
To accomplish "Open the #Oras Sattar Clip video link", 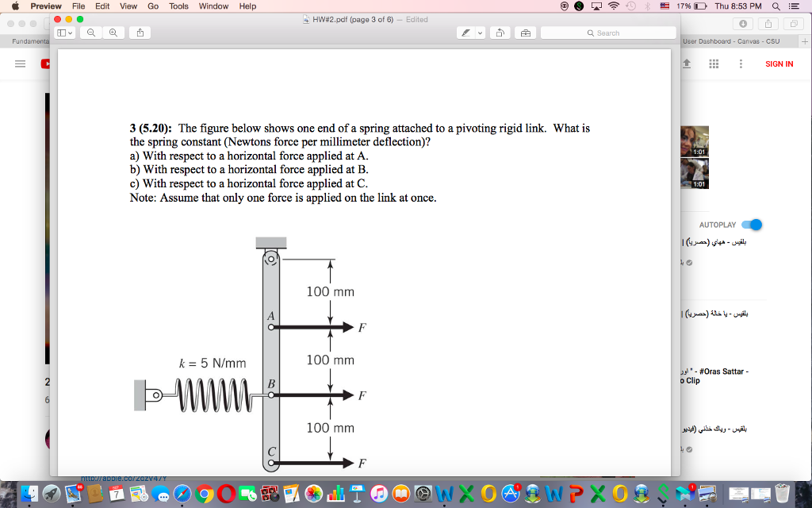I will tap(716, 375).
